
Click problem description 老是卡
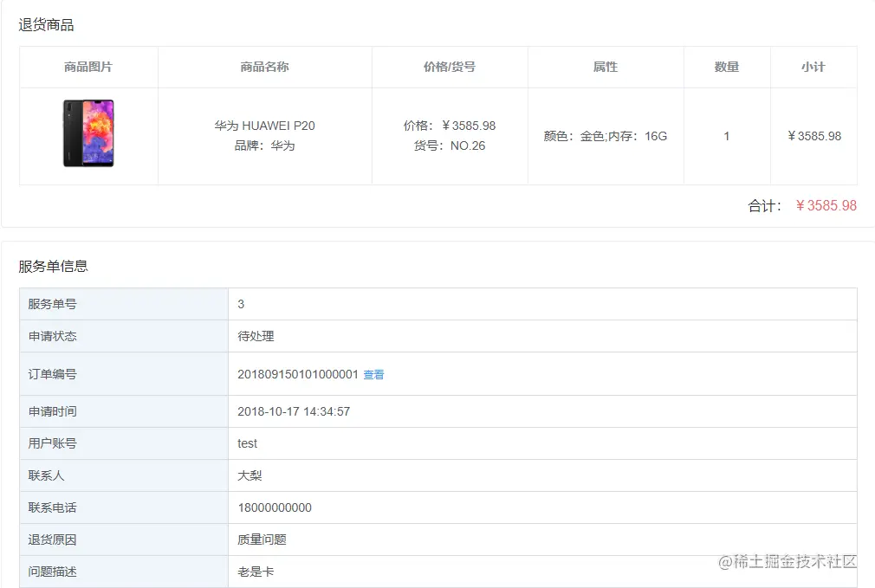click(256, 572)
